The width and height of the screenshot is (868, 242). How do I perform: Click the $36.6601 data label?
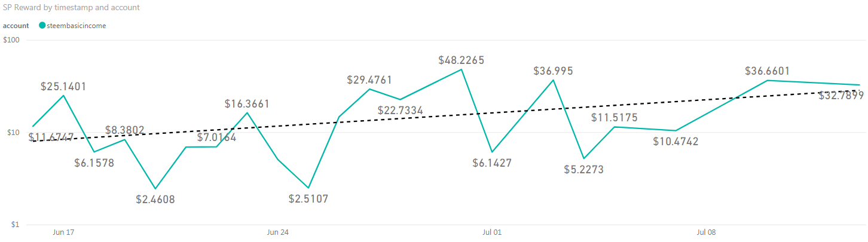[768, 71]
